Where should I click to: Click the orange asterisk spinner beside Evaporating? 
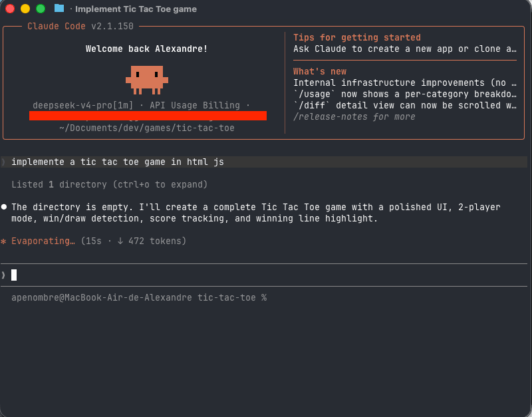coord(3,241)
